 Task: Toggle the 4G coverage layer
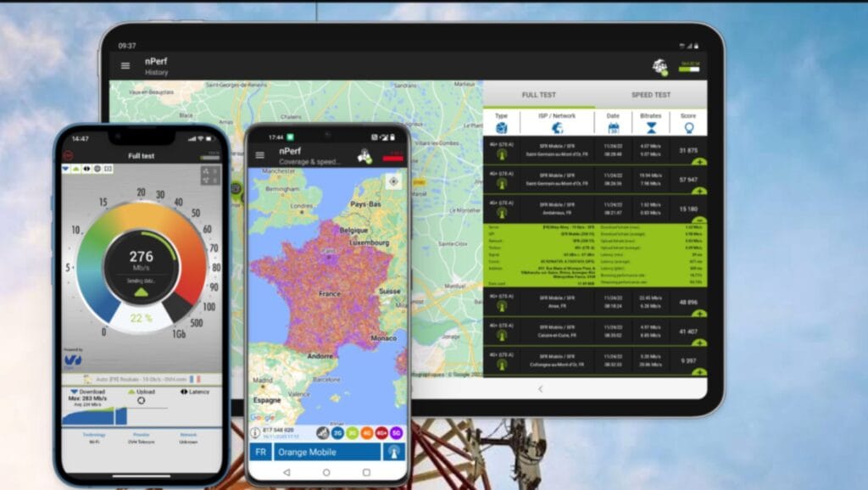[366, 433]
